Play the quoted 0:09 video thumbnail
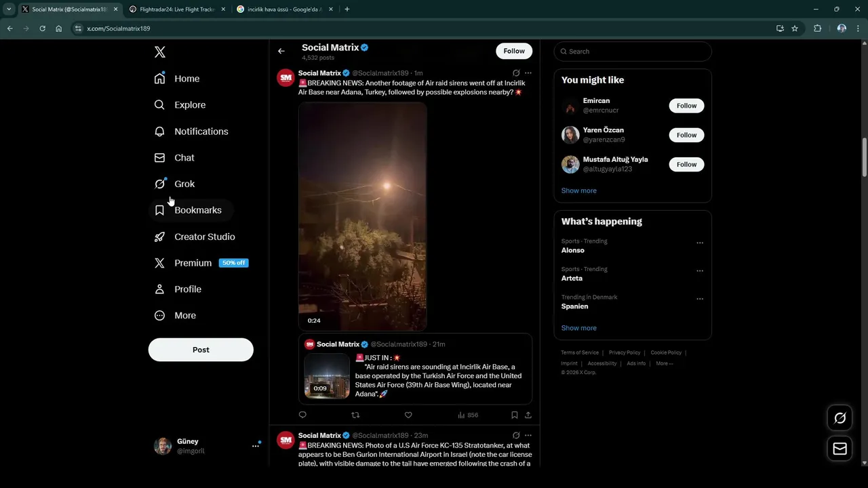 point(327,376)
